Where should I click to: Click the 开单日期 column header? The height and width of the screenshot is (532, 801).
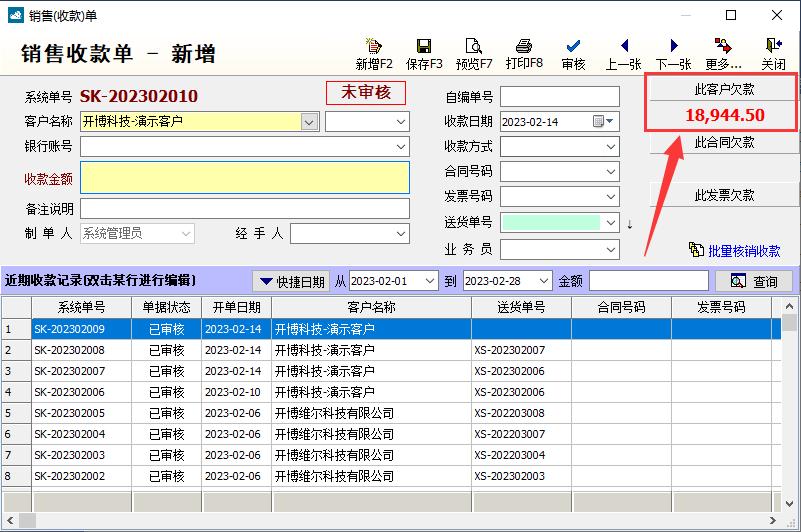pyautogui.click(x=237, y=307)
